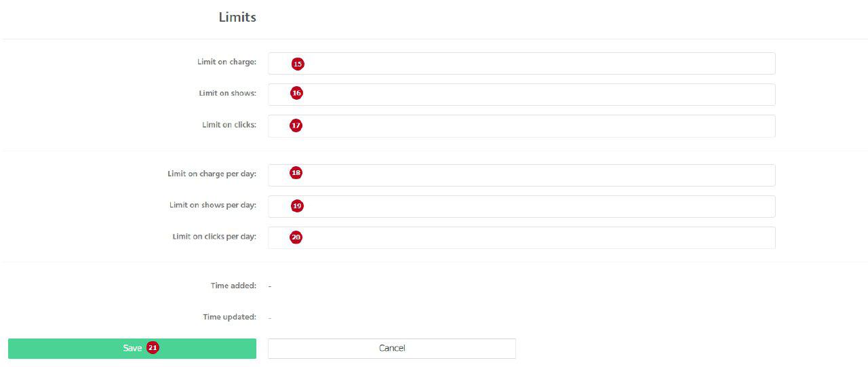Focus the Limit on charge input field
The height and width of the screenshot is (367, 868).
(521, 63)
